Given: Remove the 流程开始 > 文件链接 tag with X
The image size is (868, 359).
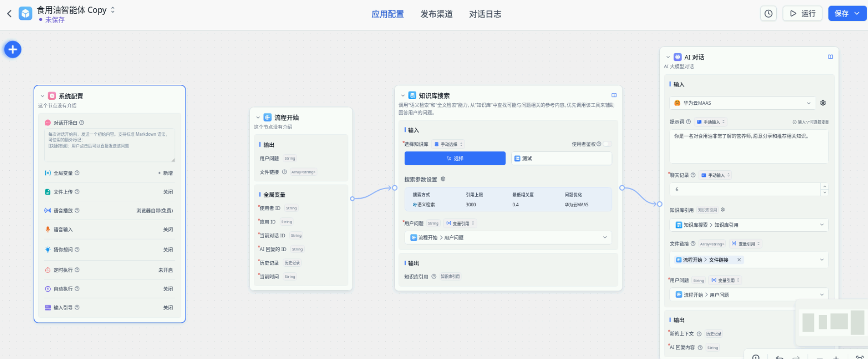Looking at the screenshot, I should (x=739, y=260).
